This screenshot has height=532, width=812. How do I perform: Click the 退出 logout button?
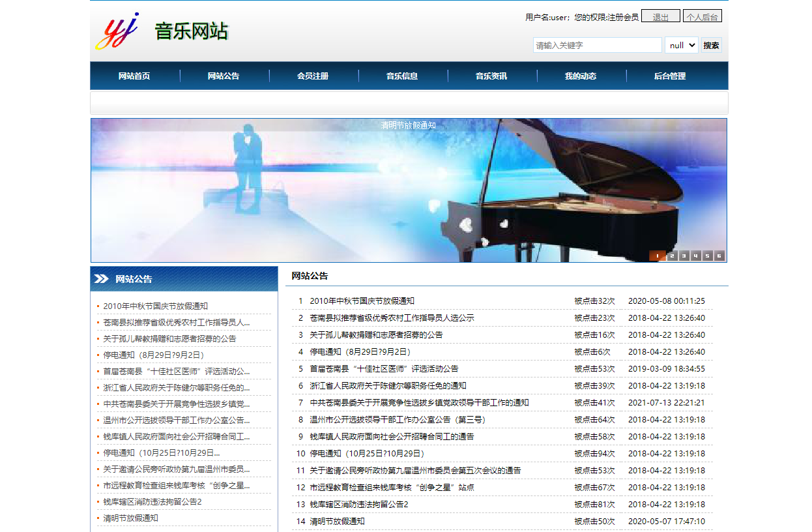pos(660,16)
